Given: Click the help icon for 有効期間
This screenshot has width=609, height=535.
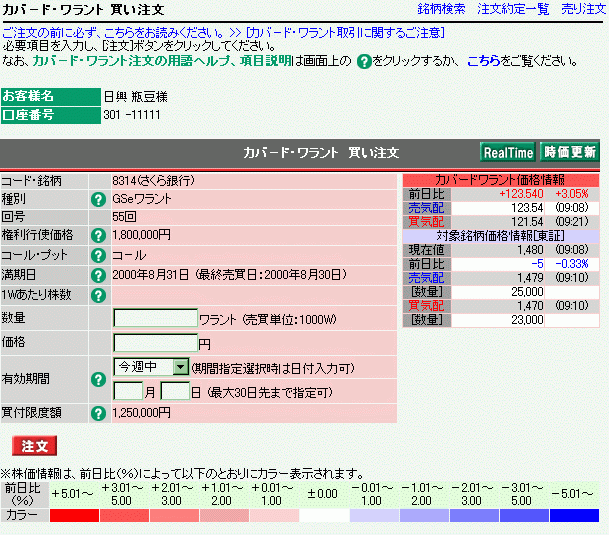Looking at the screenshot, I should [x=98, y=379].
